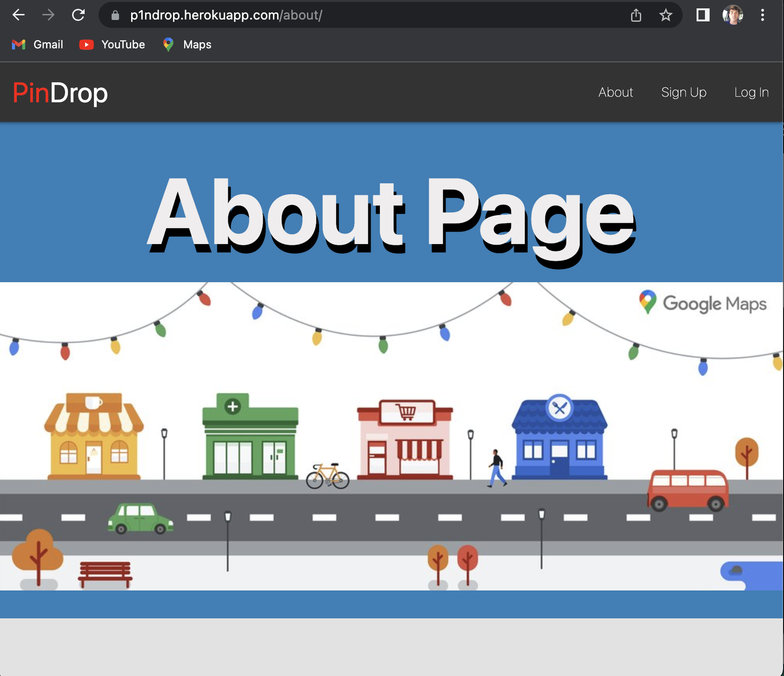Open the Log In nav link
Viewport: 784px width, 676px height.
[751, 93]
